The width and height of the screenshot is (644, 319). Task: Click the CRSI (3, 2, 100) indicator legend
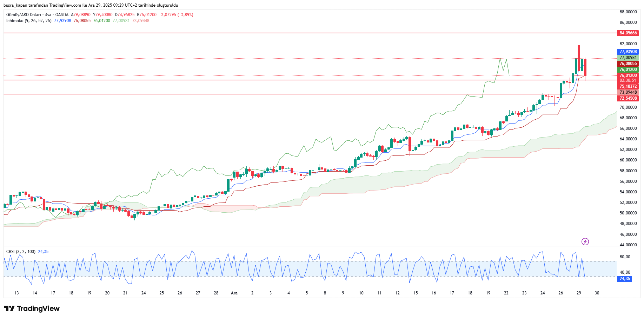(x=21, y=252)
